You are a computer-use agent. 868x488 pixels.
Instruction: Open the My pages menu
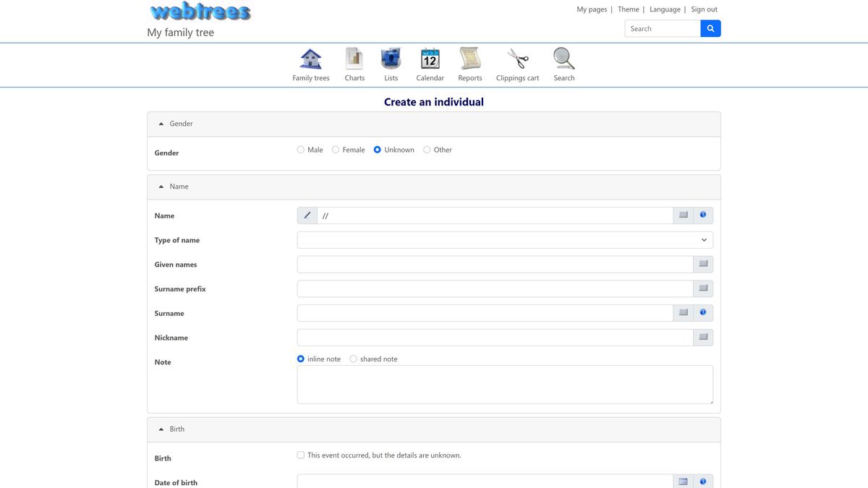(590, 9)
